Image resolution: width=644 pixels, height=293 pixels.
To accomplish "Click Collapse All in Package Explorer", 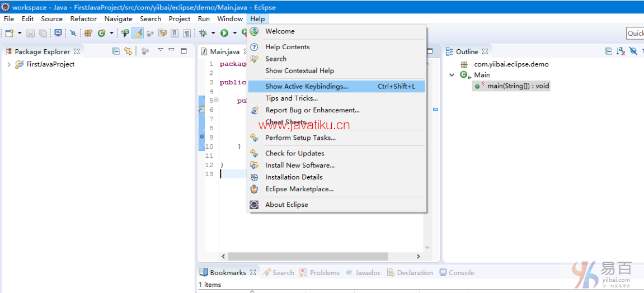I will coord(116,51).
